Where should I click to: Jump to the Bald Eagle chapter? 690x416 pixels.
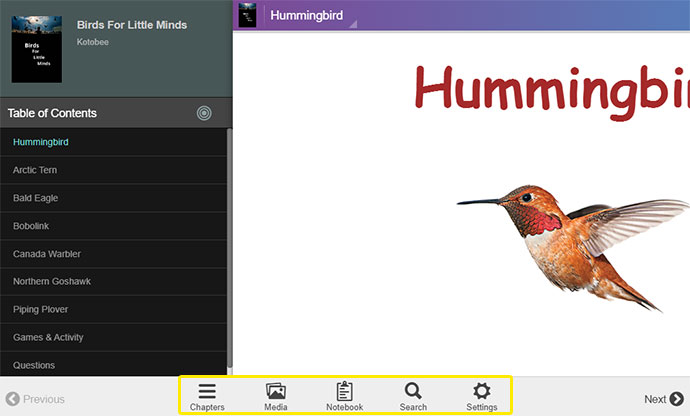(35, 198)
